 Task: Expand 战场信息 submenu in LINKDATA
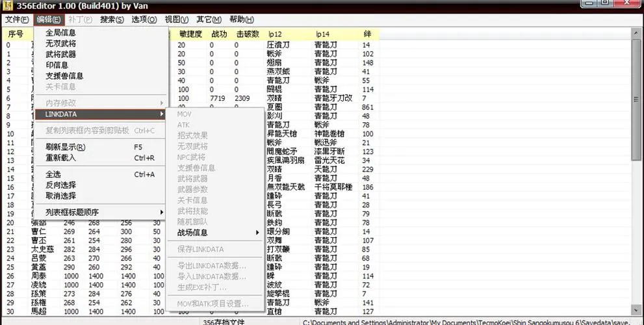[x=215, y=233]
